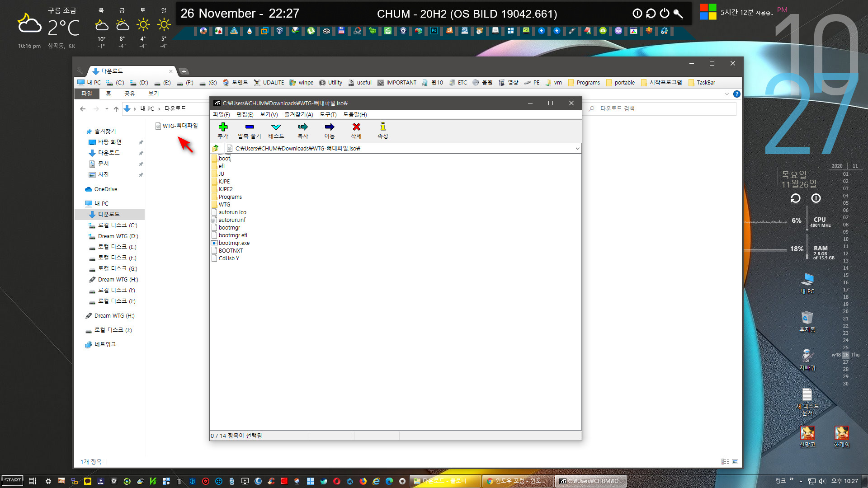Screen dimensions: 868x488
Task: Open the TaskBar bookmark folder
Action: pos(702,83)
